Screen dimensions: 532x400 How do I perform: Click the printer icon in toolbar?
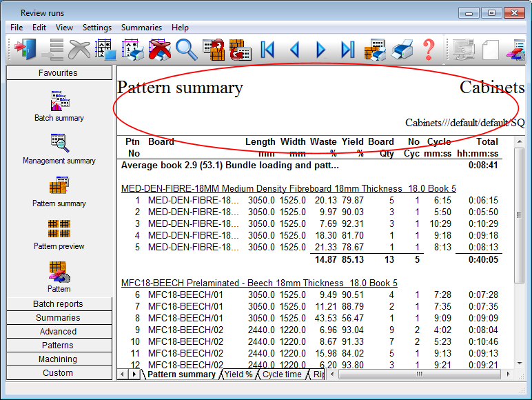pyautogui.click(x=402, y=50)
